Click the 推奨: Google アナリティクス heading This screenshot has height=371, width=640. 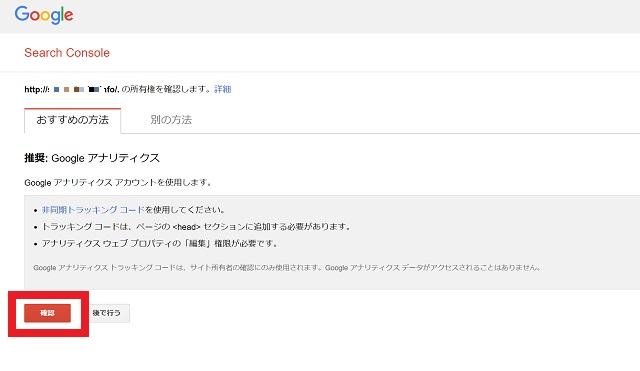92,158
